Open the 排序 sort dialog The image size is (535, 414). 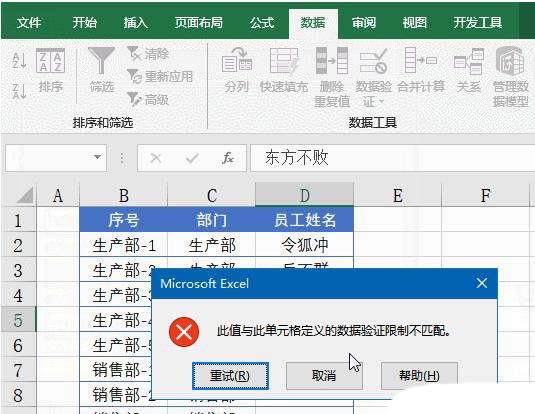point(50,71)
